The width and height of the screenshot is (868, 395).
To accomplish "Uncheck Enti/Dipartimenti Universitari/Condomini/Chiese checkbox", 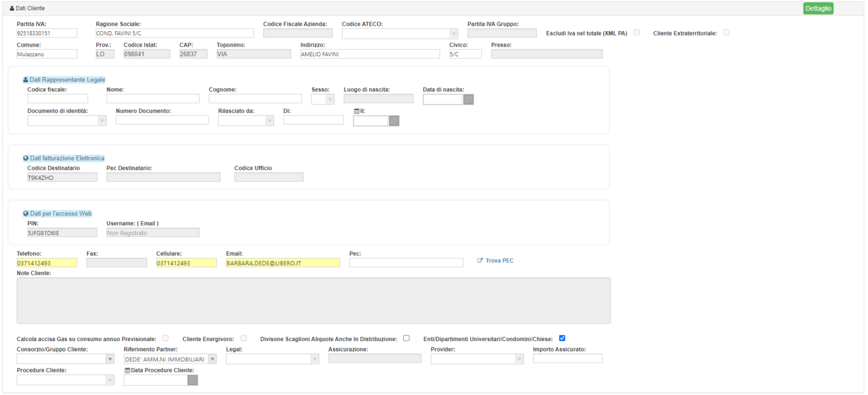I will click(x=562, y=338).
